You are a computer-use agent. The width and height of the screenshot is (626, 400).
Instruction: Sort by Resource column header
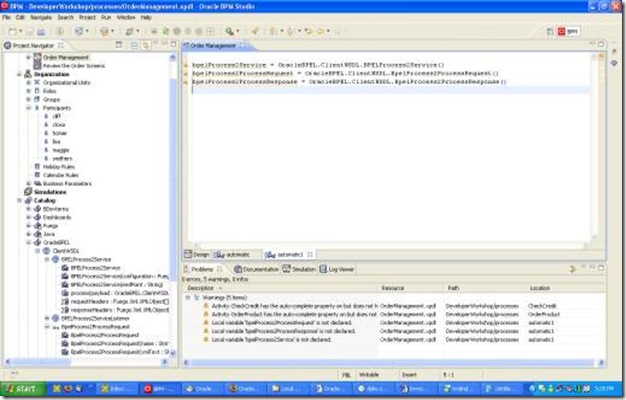click(410, 288)
